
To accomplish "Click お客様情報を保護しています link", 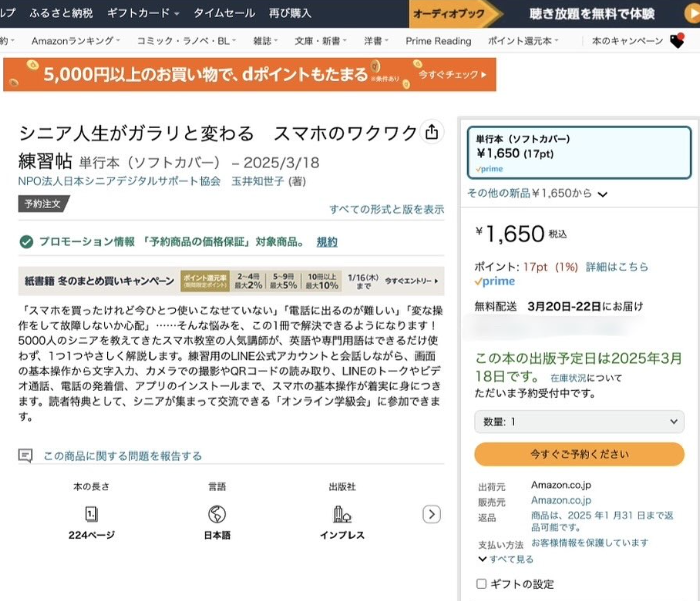I will (590, 543).
